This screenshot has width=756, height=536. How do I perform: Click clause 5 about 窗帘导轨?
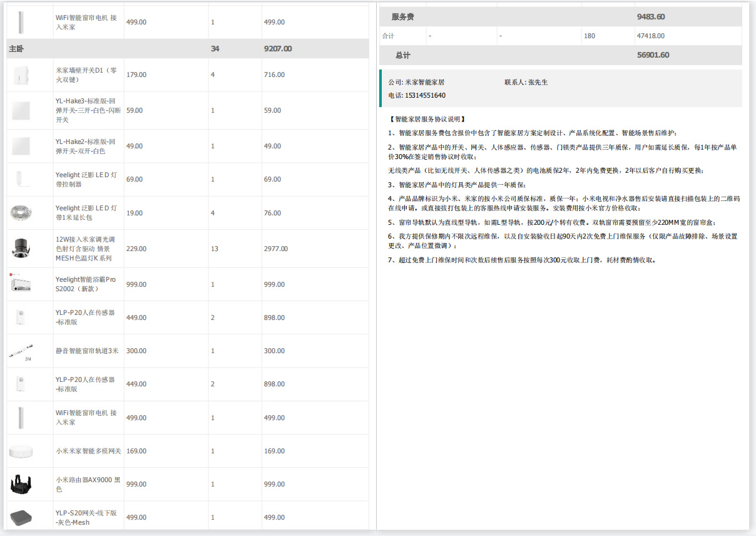(x=552, y=222)
